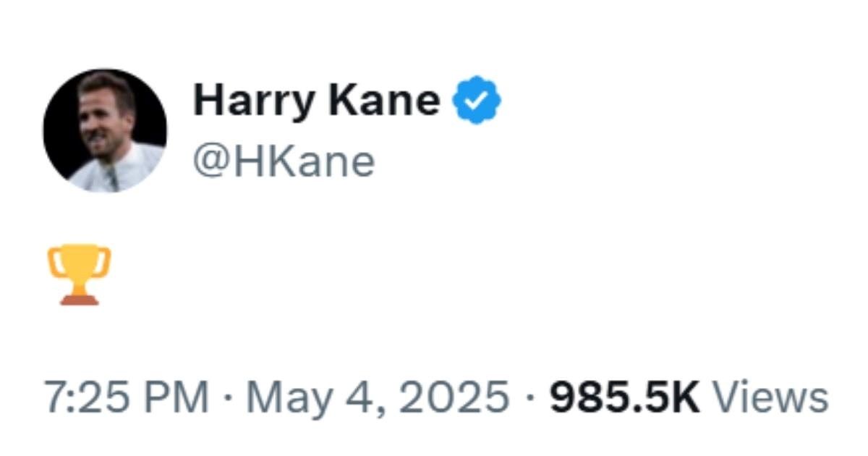This screenshot has height=456, width=868.
Task: Click the word "Kane" in the display name
Action: [x=383, y=101]
